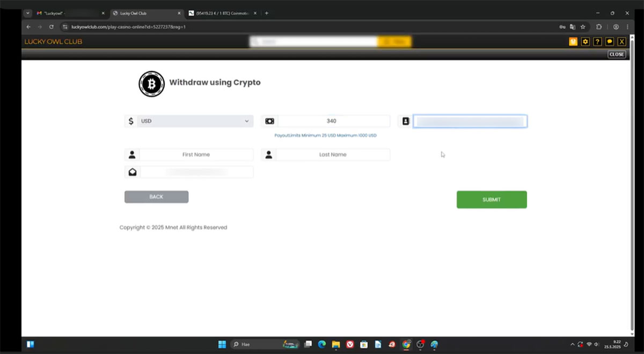
Task: Go back with Chrome back arrow
Action: [28, 26]
